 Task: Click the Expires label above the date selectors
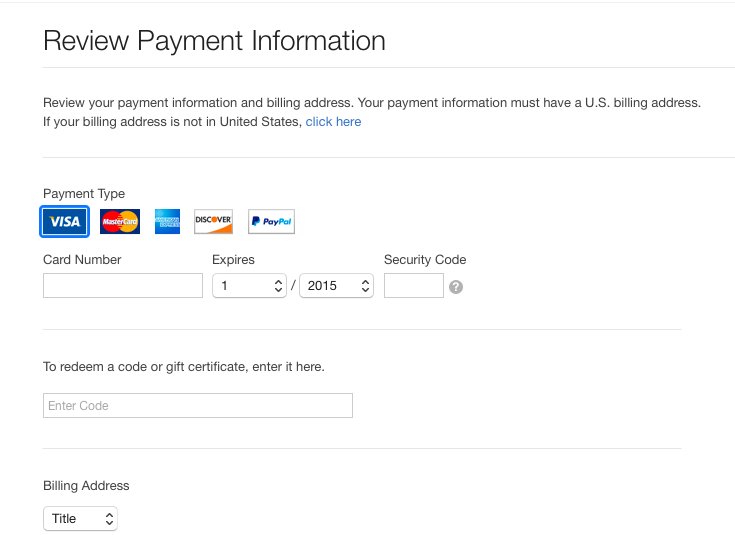(233, 260)
